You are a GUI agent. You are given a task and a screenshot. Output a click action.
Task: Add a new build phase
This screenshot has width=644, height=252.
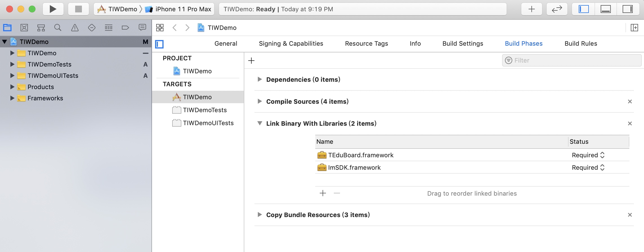tap(251, 61)
